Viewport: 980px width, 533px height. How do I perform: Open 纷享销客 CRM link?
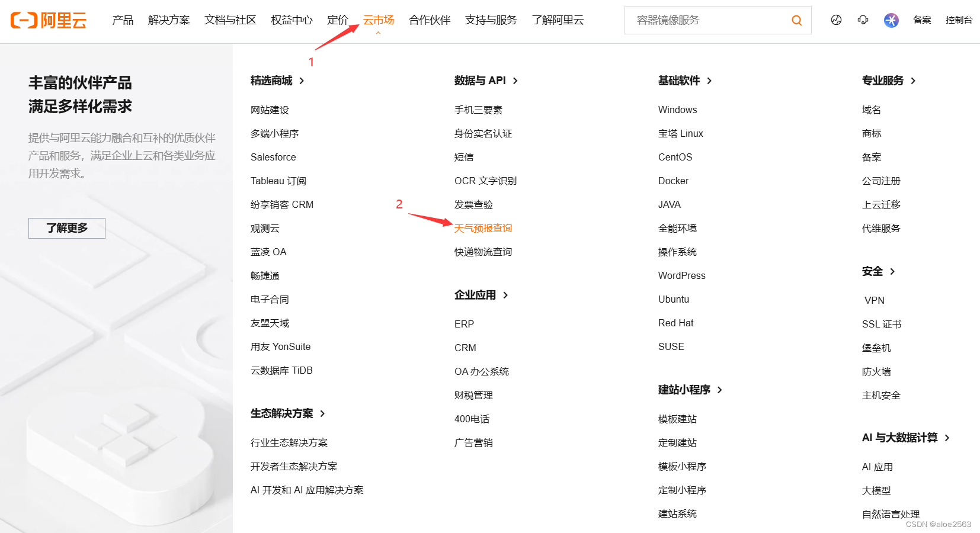(282, 204)
